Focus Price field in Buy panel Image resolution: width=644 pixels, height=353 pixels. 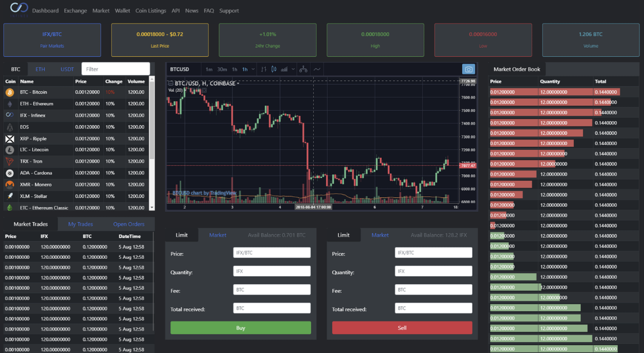pos(272,253)
